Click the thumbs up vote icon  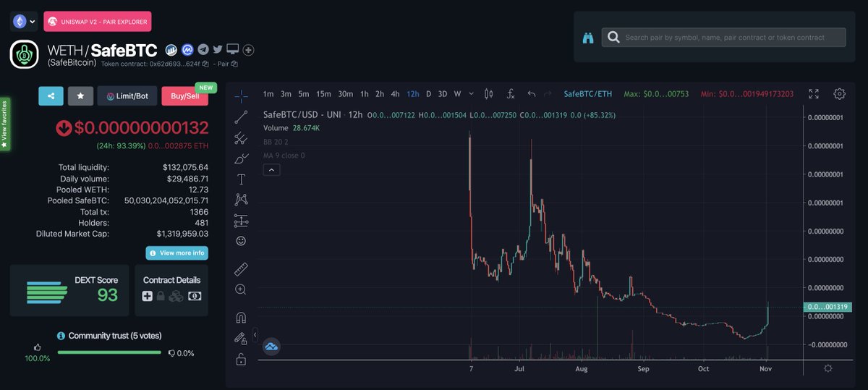click(38, 348)
